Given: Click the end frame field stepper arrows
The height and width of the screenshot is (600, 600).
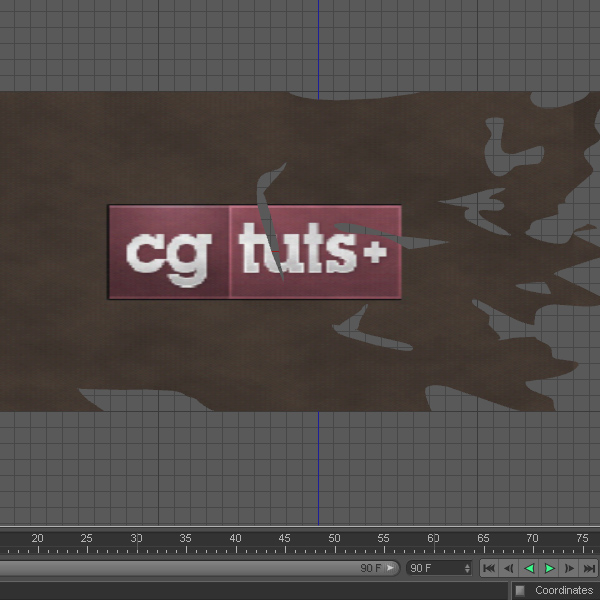Looking at the screenshot, I should [467, 568].
